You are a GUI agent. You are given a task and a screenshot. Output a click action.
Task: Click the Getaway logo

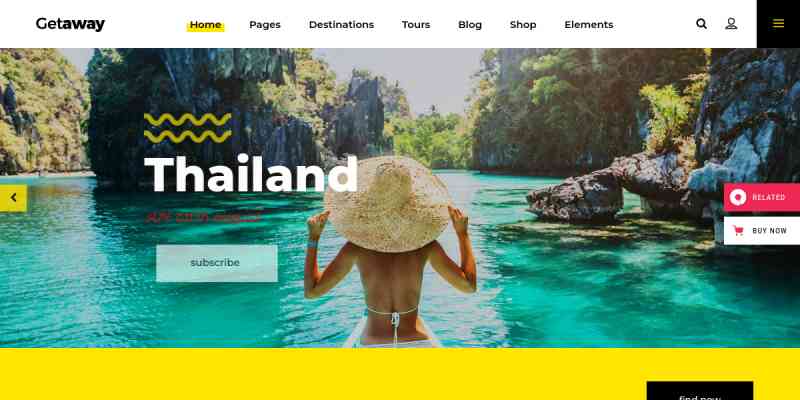tap(70, 24)
